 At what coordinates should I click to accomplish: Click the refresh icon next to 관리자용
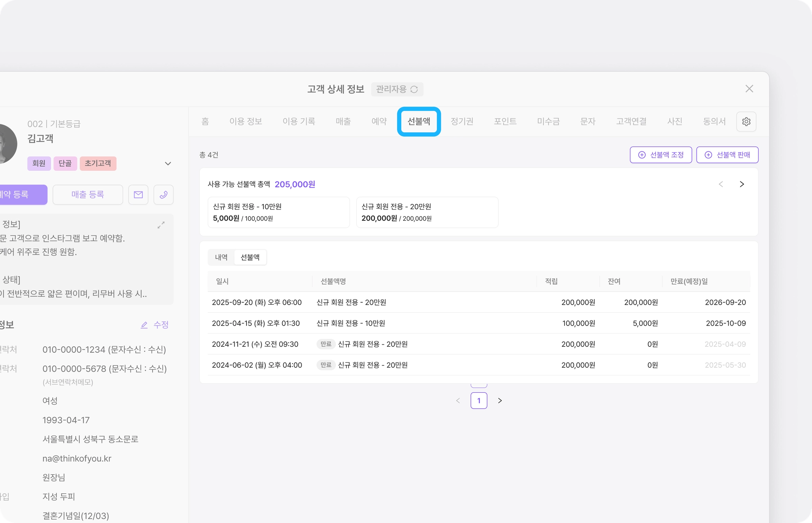(414, 90)
